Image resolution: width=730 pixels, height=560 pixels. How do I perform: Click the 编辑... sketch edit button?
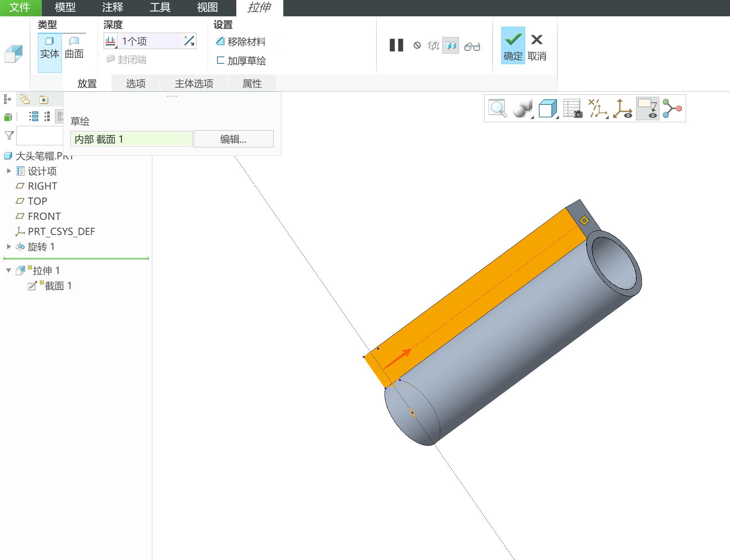pos(234,139)
